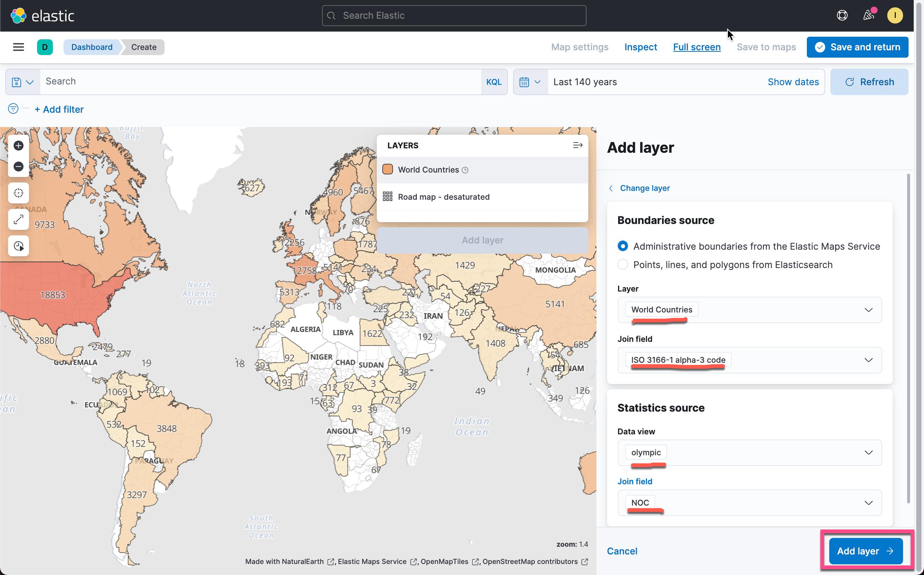Click the Elastic logo
The height and width of the screenshot is (575, 924).
click(x=42, y=15)
